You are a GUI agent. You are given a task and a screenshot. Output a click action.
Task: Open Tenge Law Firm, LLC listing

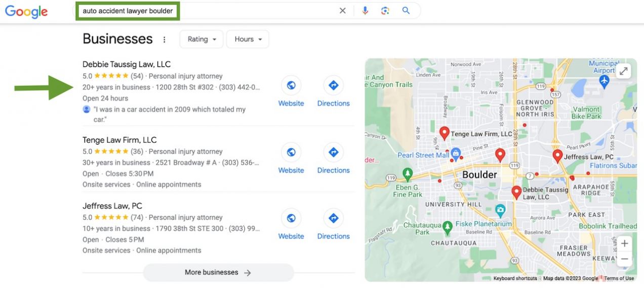(x=119, y=140)
